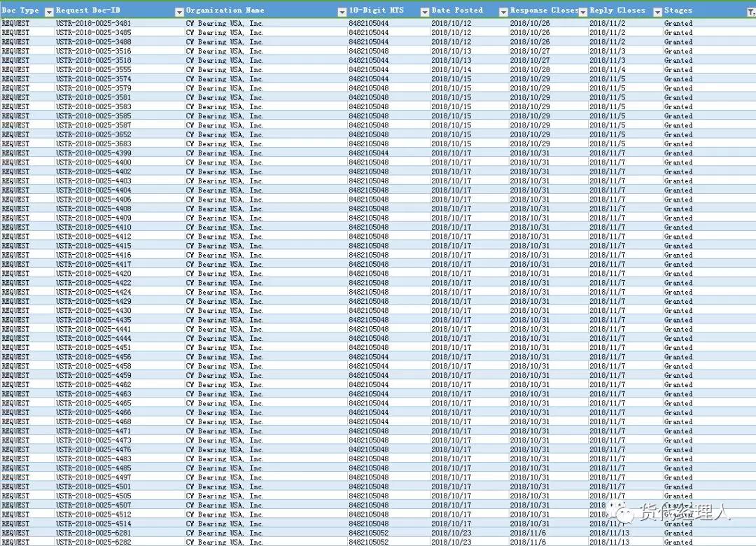
Task: Select cell USTR-2018-0025-3485
Action: 94,32
